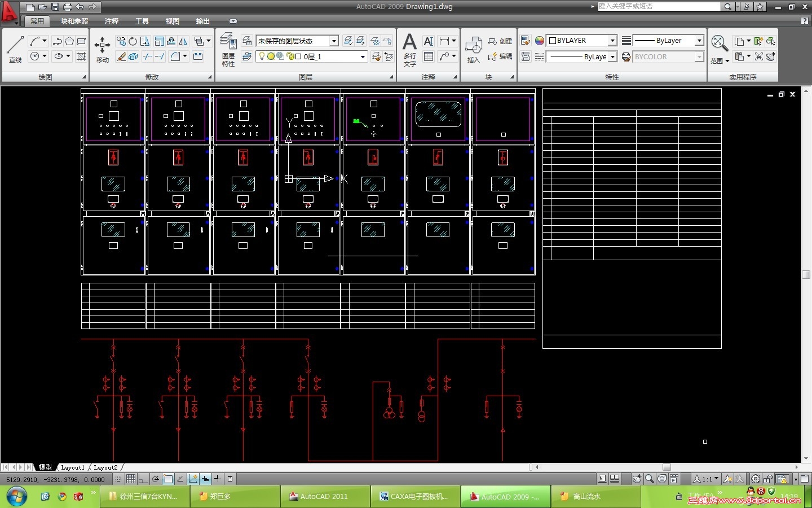
Task: Open the layer state dropdown (未保存的图层状态)
Action: pos(297,41)
